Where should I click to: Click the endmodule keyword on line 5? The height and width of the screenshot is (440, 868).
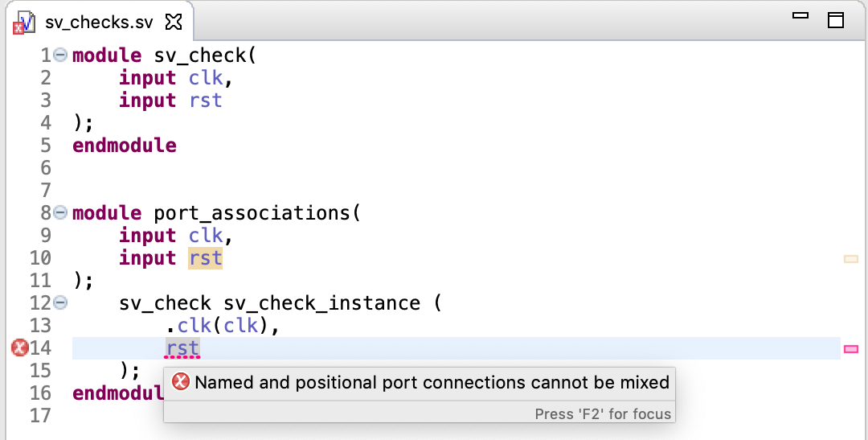point(125,145)
